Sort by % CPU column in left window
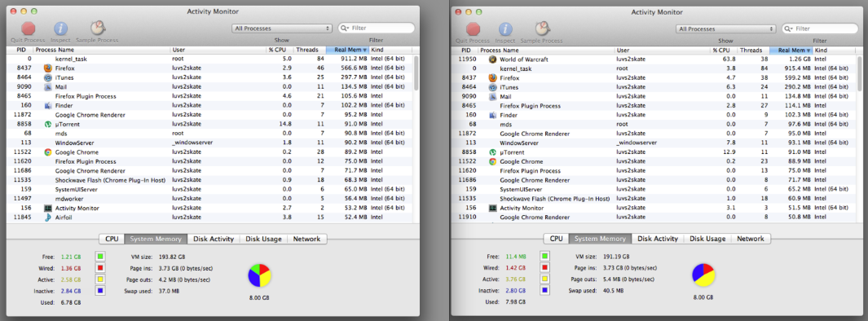The image size is (868, 321). coord(280,50)
